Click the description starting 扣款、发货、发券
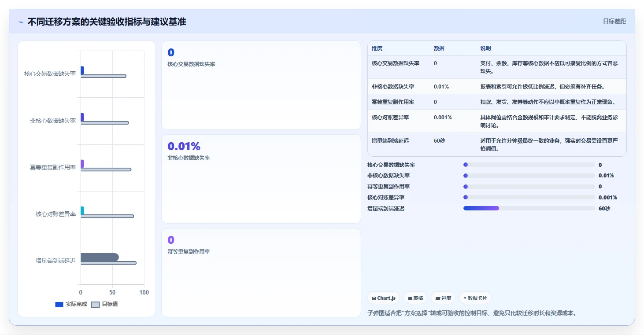This screenshot has height=335, width=644. click(x=548, y=102)
